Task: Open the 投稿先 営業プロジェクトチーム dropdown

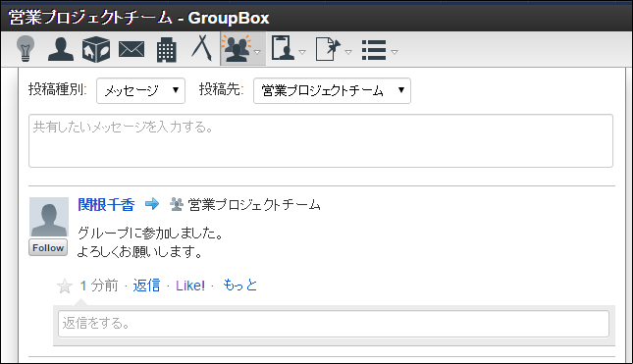Action: pyautogui.click(x=332, y=91)
